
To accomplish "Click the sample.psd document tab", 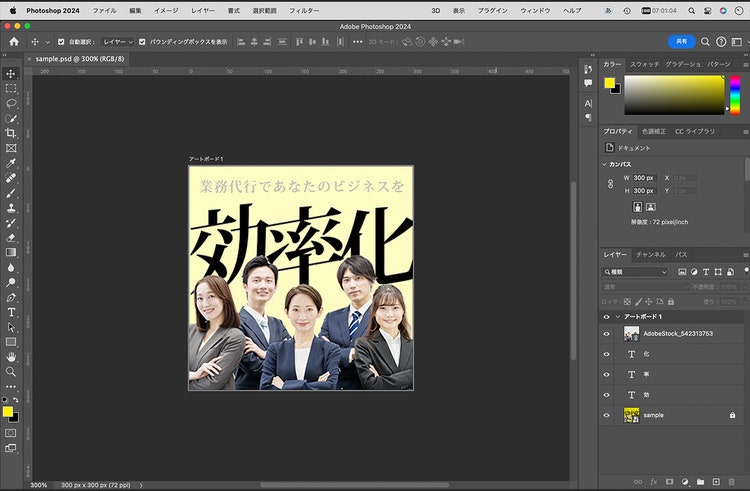I will [79, 59].
